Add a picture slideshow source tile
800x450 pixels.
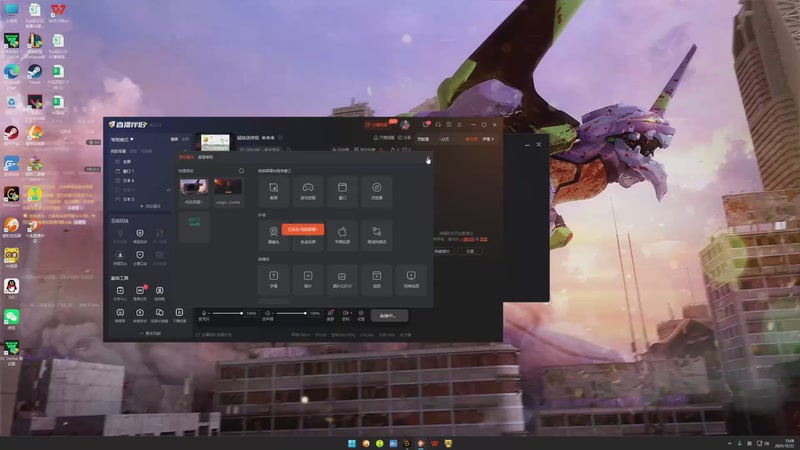[342, 279]
